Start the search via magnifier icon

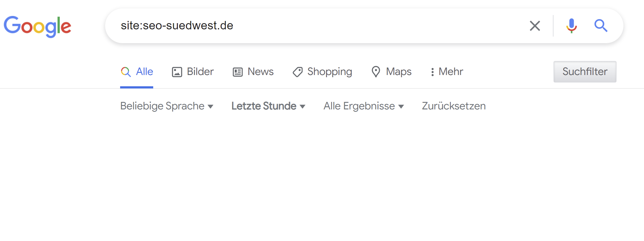(x=601, y=26)
